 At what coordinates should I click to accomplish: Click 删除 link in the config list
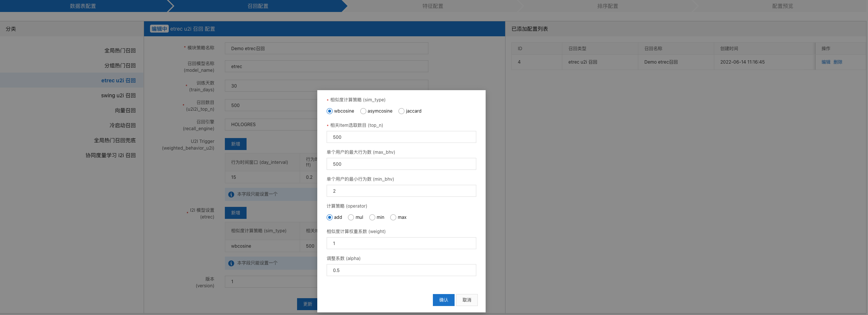(838, 62)
